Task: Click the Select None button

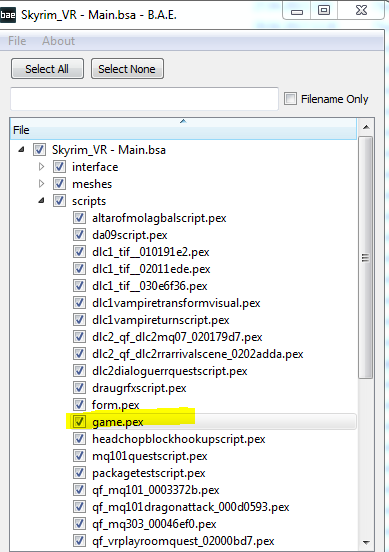Action: pyautogui.click(x=127, y=69)
